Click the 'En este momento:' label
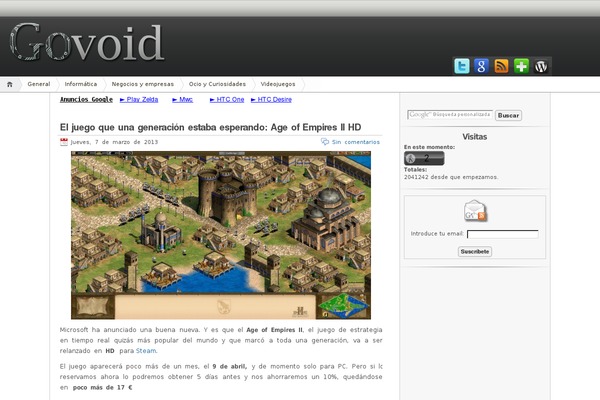This screenshot has height=400, width=600. (x=429, y=147)
